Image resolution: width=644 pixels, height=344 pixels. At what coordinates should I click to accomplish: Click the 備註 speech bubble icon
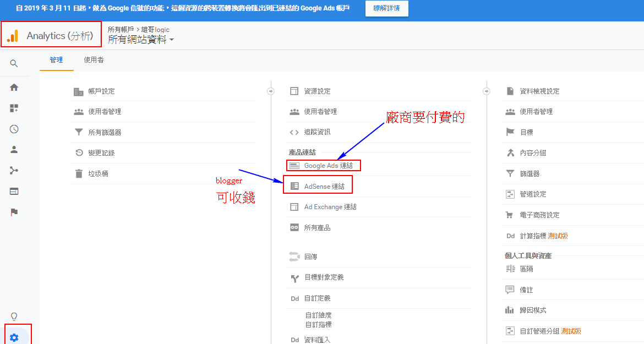coord(510,290)
